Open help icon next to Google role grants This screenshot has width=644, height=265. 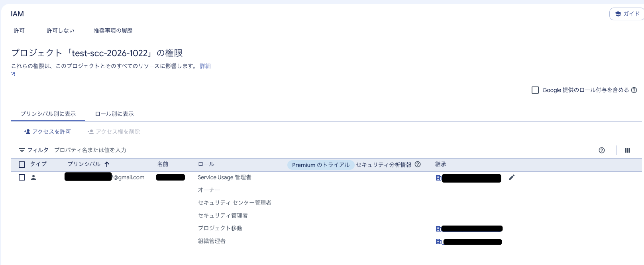tap(634, 90)
